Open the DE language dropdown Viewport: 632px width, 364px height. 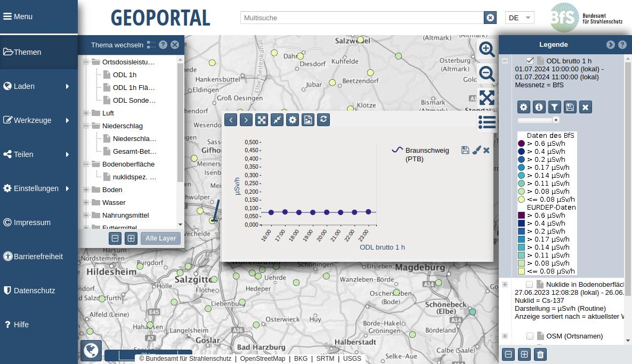[x=520, y=18]
